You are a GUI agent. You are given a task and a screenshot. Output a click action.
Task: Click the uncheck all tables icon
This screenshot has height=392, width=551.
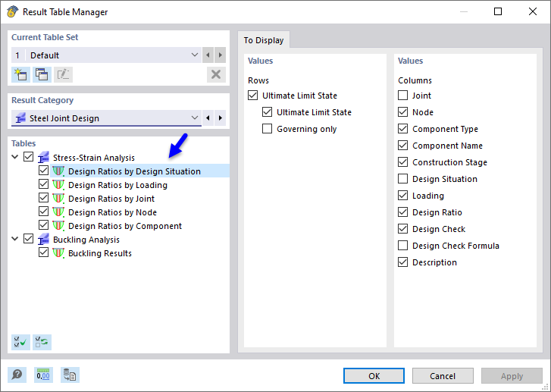[x=42, y=342]
